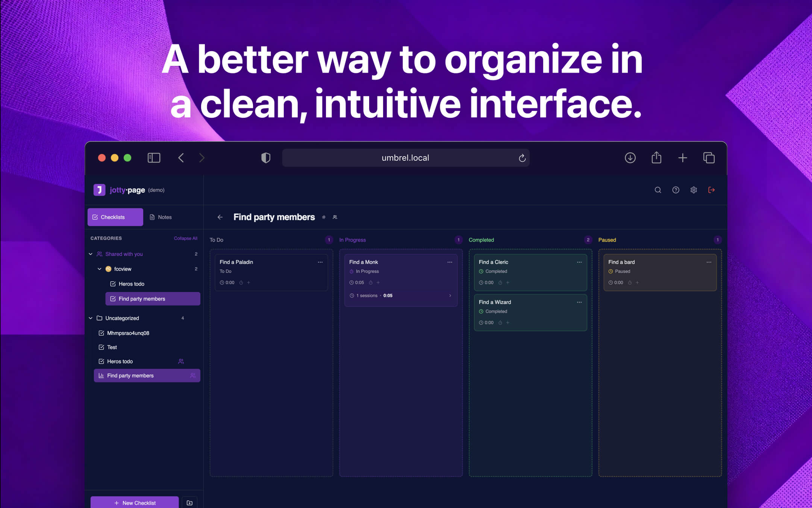Click the Collapse All link

(x=185, y=238)
